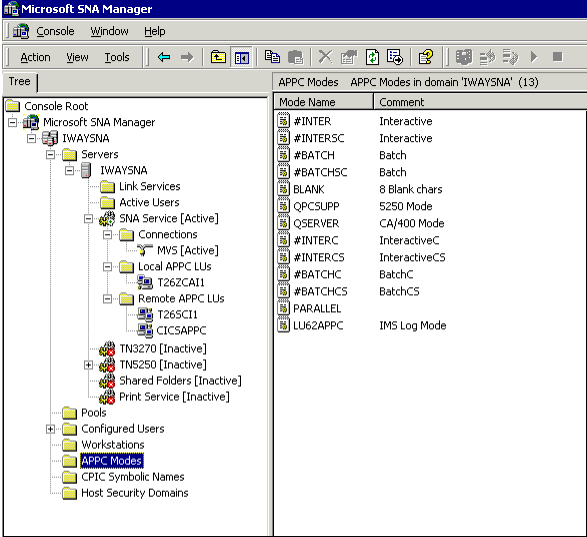Image resolution: width=587 pixels, height=537 pixels.
Task: Sort by the Mode Name column header
Action: 323,102
